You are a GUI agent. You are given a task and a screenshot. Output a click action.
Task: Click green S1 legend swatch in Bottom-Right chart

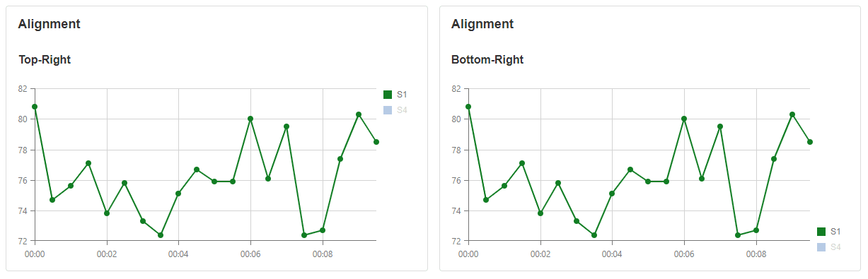point(821,232)
